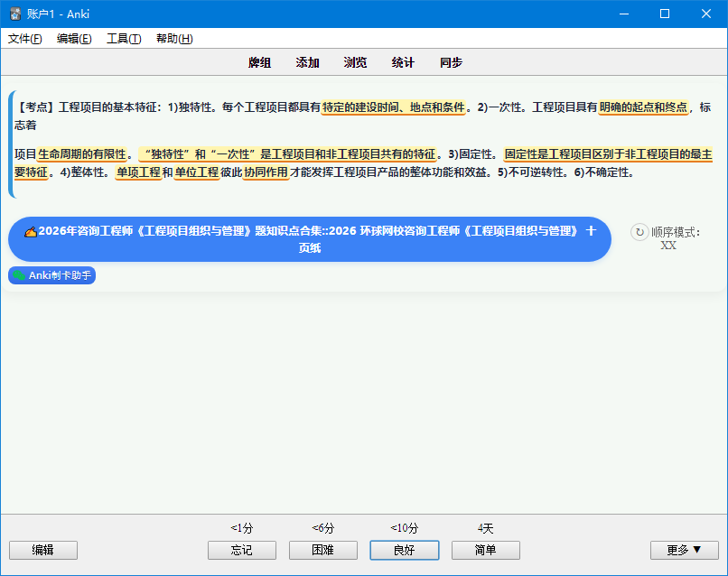Rate the card 困难
Image resolution: width=728 pixels, height=576 pixels.
point(323,550)
